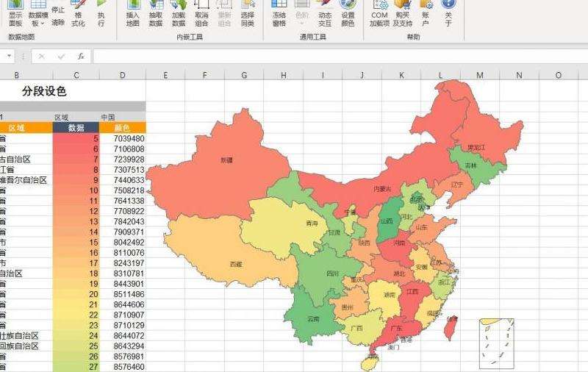The height and width of the screenshot is (372, 588).
Task: Select column header F
Action: [204, 75]
